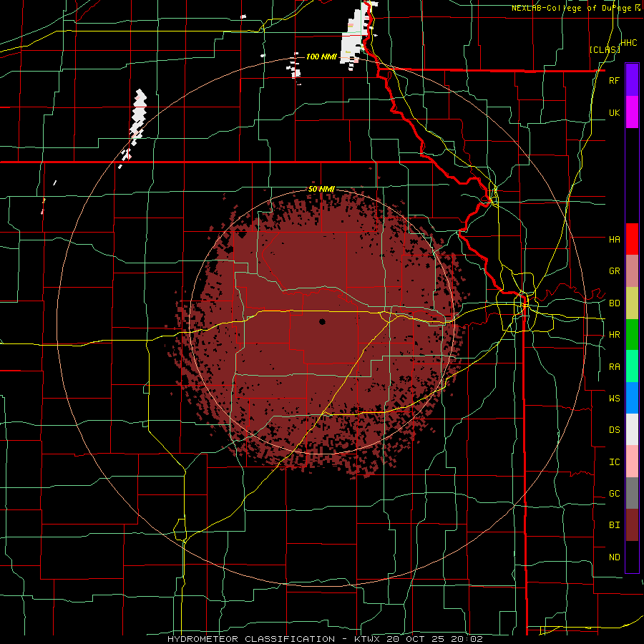Click the BD legend label
The width and height of the screenshot is (644, 644).
point(614,303)
